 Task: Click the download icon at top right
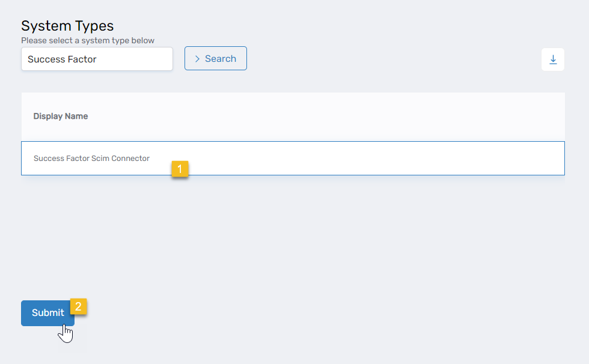tap(553, 59)
